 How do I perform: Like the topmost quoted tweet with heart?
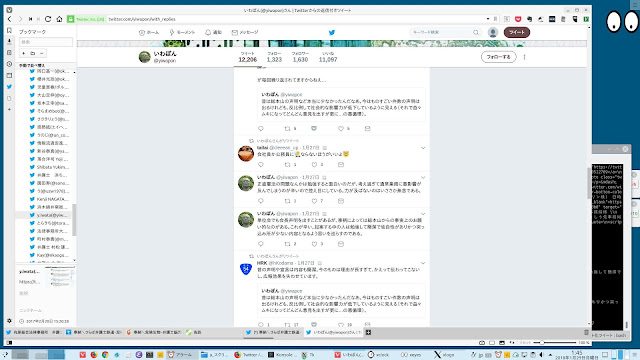click(x=341, y=129)
